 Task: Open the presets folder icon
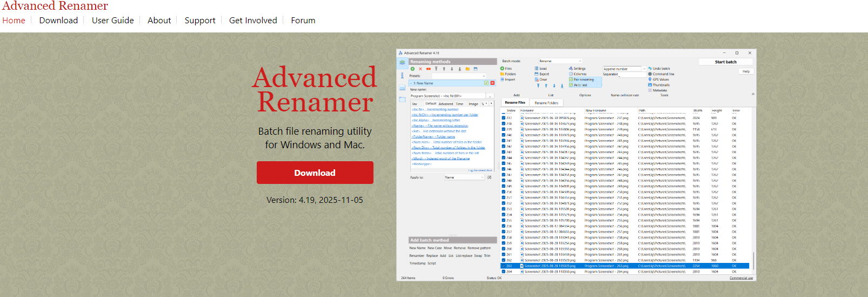[468, 69]
